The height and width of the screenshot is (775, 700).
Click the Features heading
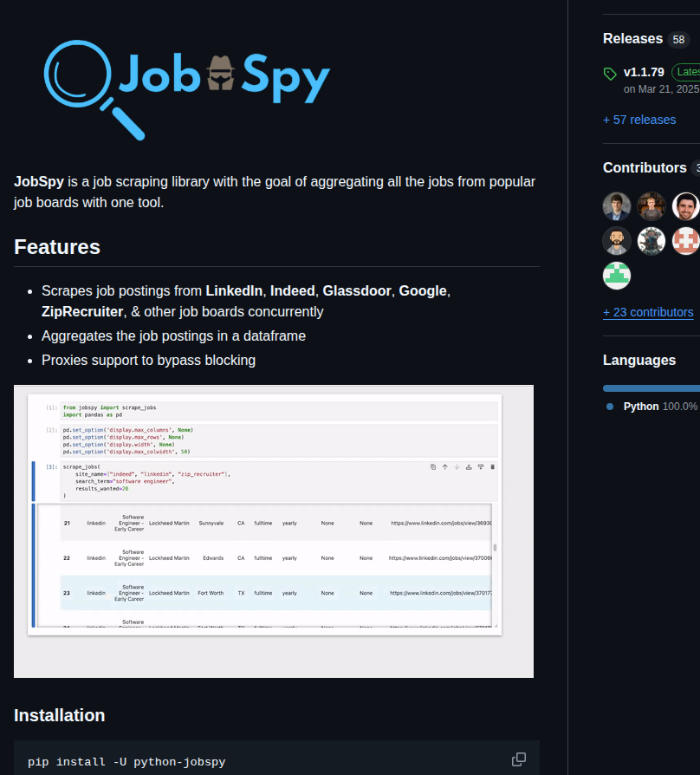click(x=57, y=247)
